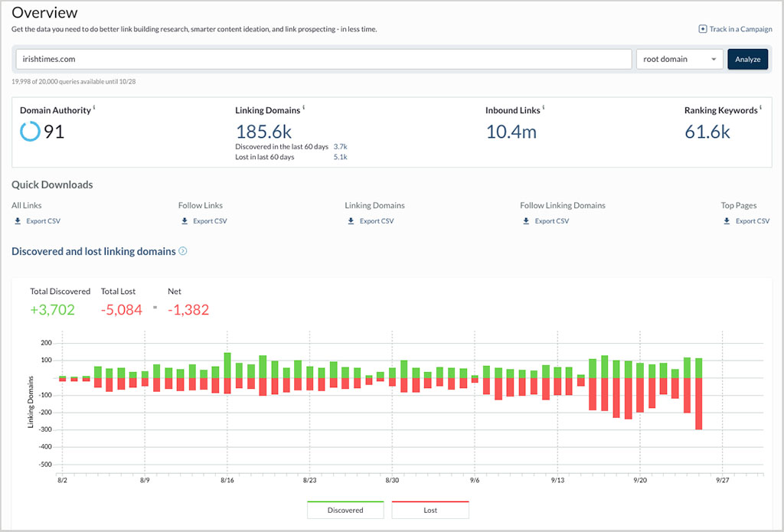Screen dimensions: 784x532
Task: Click arrow icon beside Discovered and lost heading
Action: (x=183, y=251)
